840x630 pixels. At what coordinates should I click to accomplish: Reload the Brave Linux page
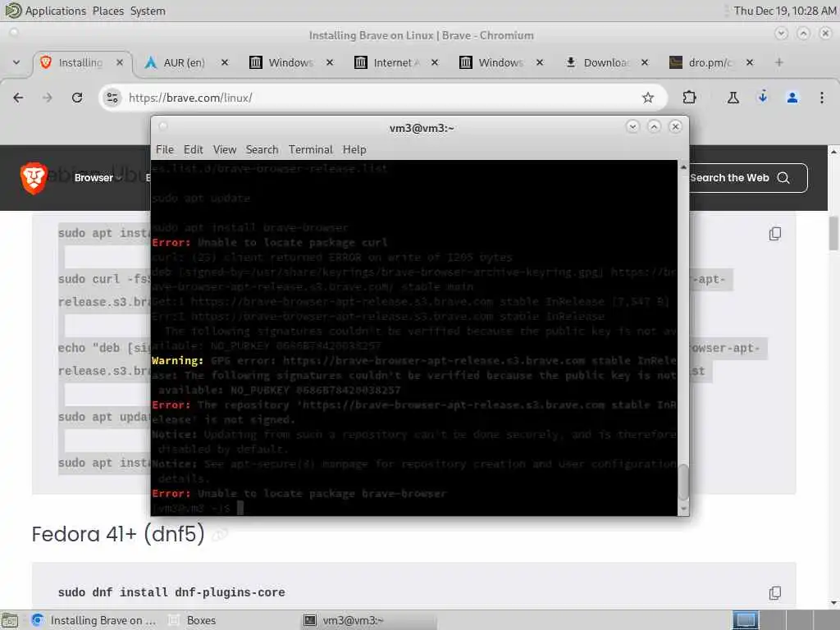click(77, 98)
